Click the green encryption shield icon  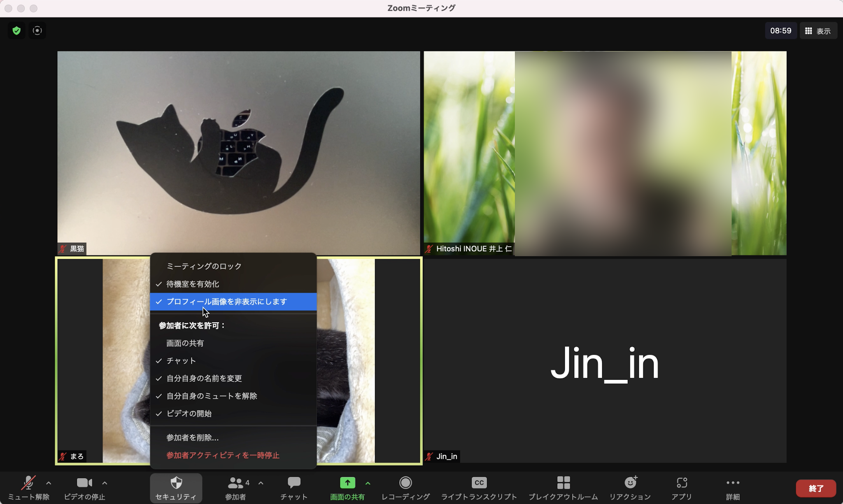click(x=16, y=31)
